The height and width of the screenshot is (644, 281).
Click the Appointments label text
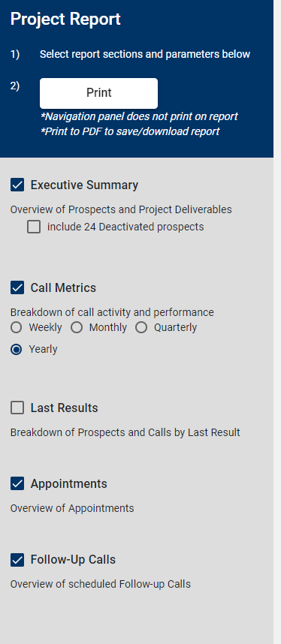tap(68, 483)
